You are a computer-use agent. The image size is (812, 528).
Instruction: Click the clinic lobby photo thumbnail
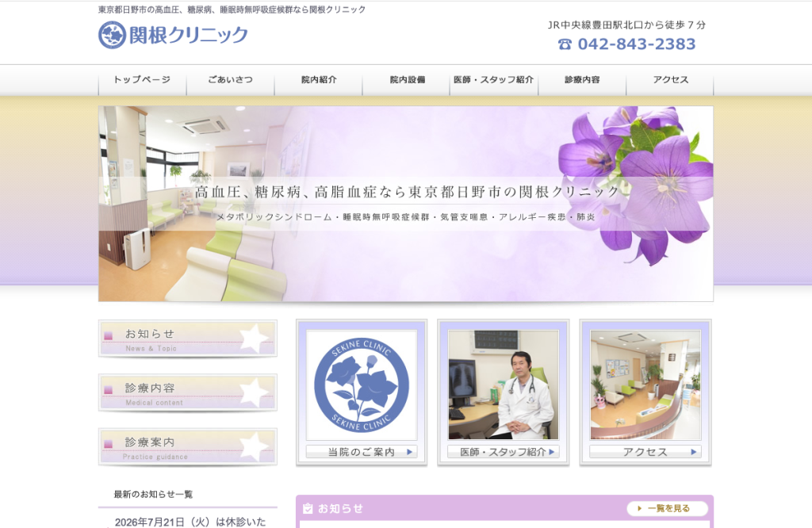(x=645, y=385)
